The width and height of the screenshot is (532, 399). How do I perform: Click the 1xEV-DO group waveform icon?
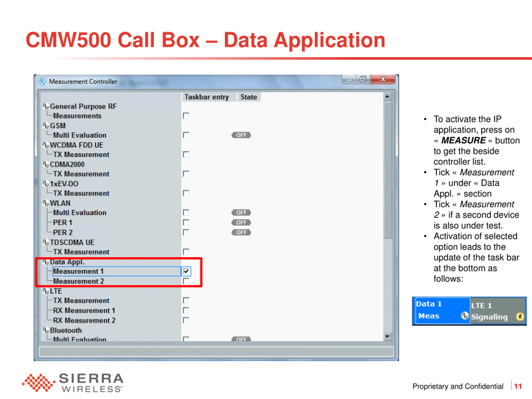coord(46,184)
